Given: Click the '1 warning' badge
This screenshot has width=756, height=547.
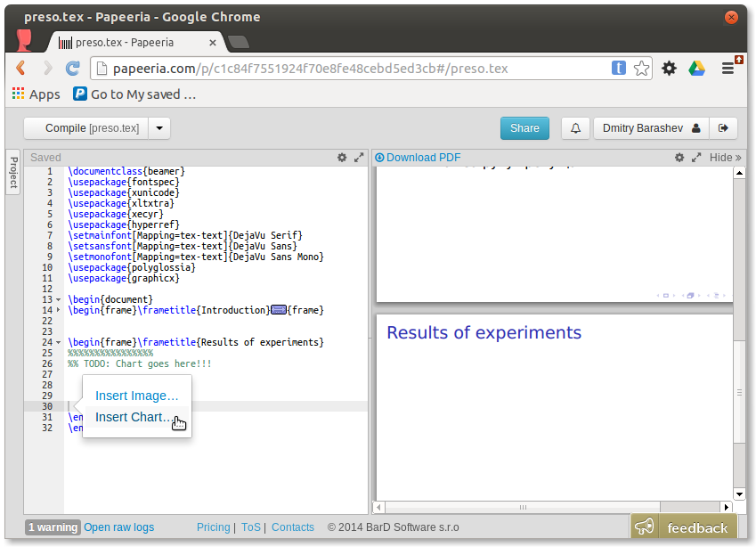Looking at the screenshot, I should coord(53,527).
